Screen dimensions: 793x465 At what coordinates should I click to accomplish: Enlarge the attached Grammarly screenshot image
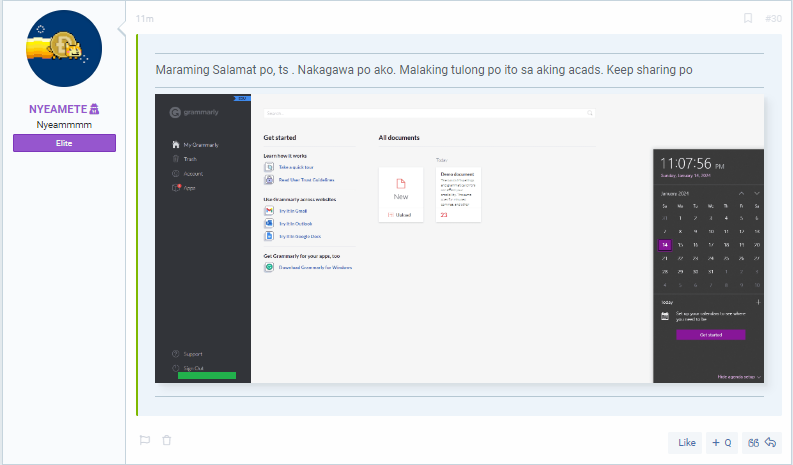[459, 238]
